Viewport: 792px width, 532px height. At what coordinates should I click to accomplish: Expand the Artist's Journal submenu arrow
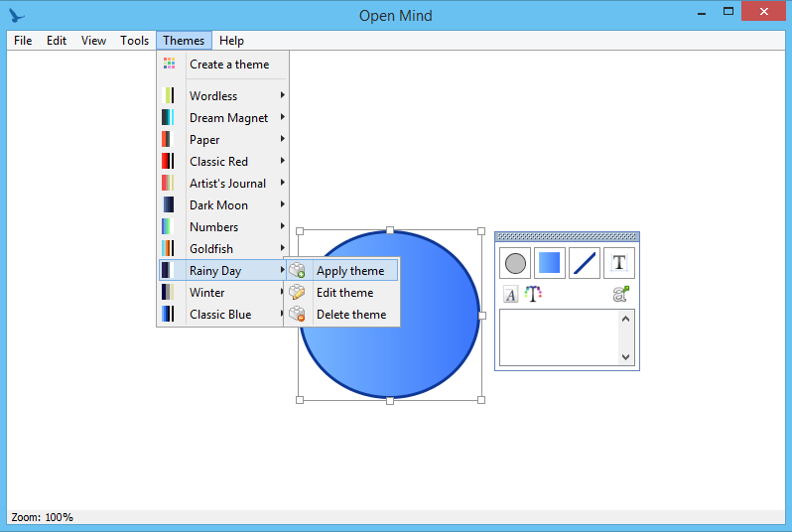pos(282,182)
